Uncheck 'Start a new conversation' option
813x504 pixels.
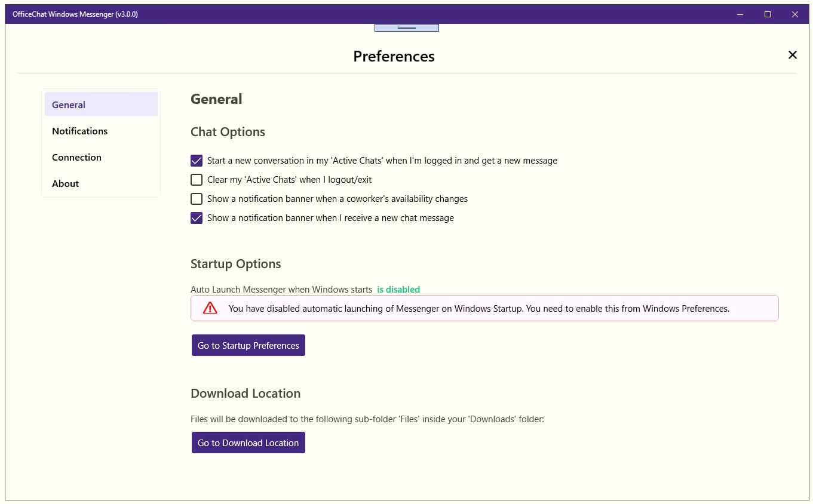197,161
